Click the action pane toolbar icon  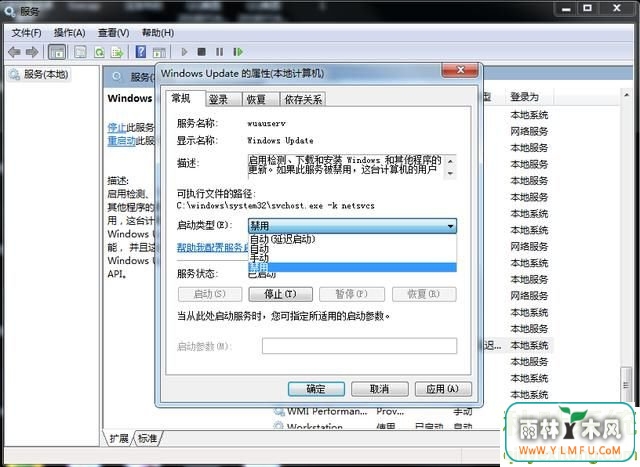click(x=159, y=52)
